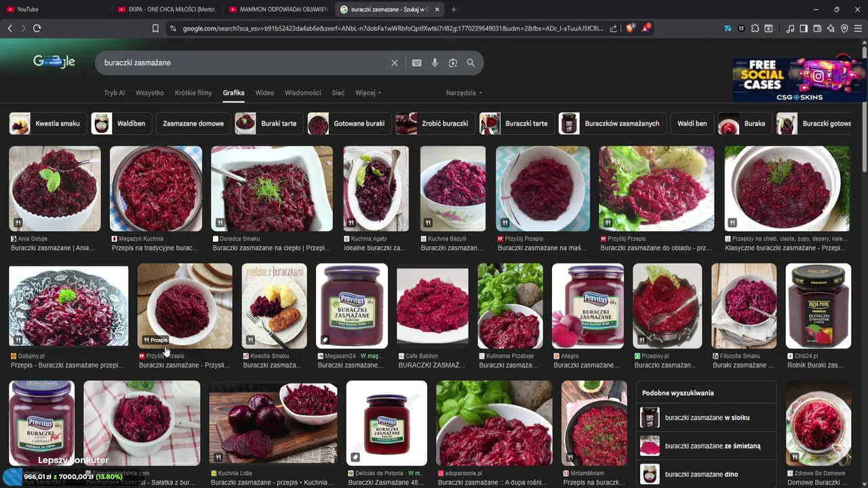Open the Doradca Smaku image thumbnail
Image resolution: width=868 pixels, height=488 pixels.
coord(272,188)
